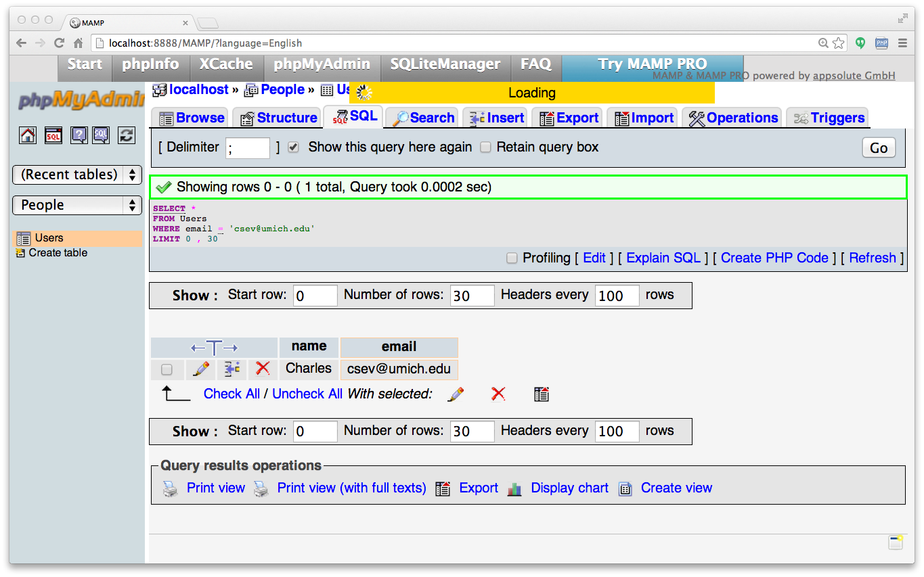Bookmark the page with the star icon

click(x=839, y=43)
